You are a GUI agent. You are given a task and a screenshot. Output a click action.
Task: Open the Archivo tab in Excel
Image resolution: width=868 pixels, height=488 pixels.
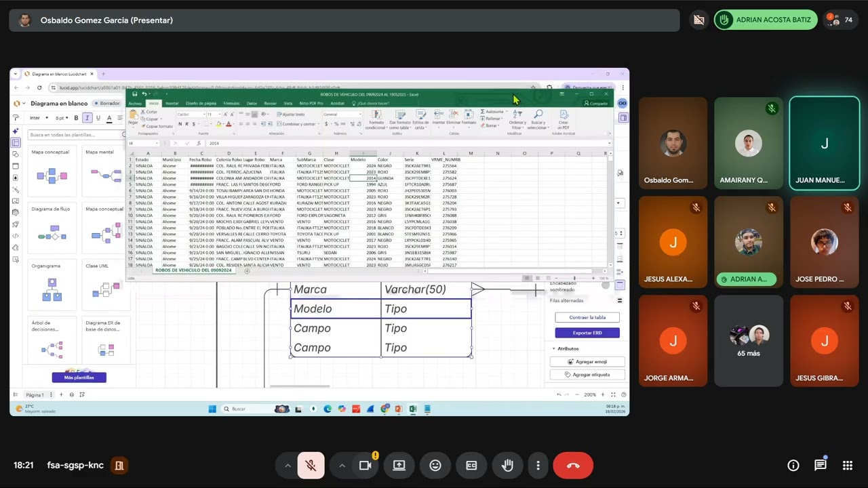(135, 104)
